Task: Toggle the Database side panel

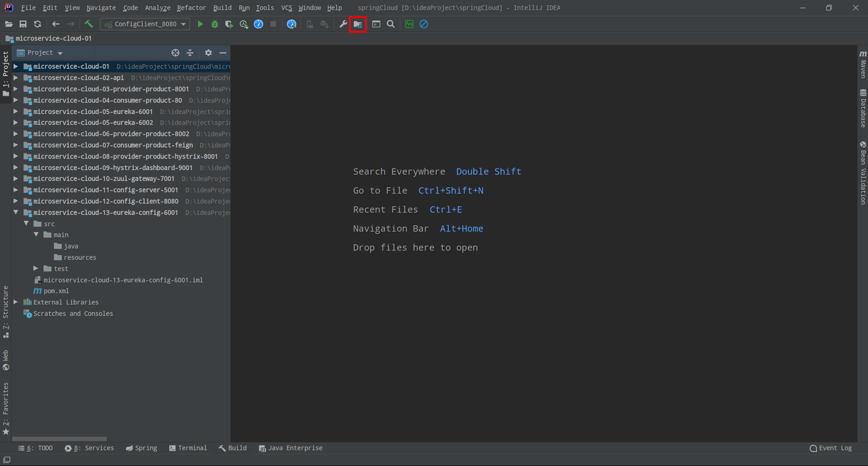Action: [863, 109]
